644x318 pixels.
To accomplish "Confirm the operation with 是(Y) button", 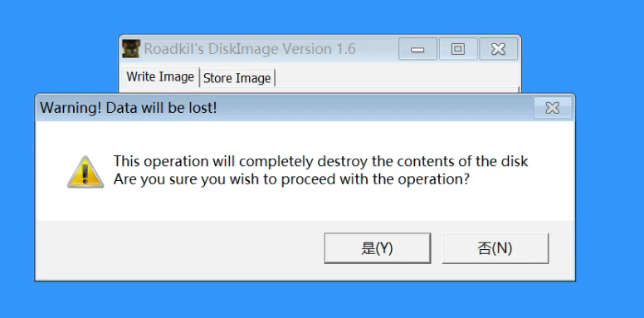I will (x=378, y=248).
